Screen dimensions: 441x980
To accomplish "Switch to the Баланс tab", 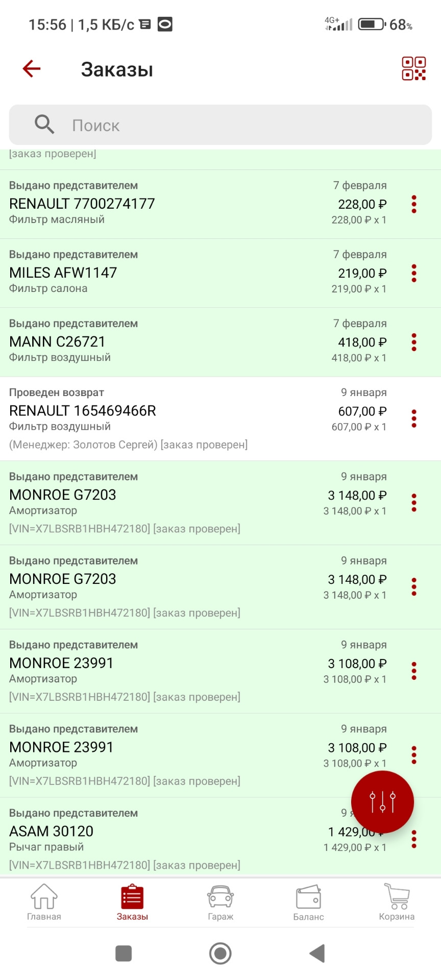I will pos(308,902).
